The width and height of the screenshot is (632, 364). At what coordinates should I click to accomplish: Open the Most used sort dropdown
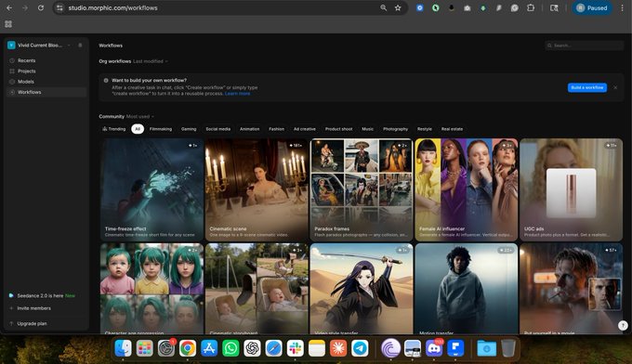[139, 116]
